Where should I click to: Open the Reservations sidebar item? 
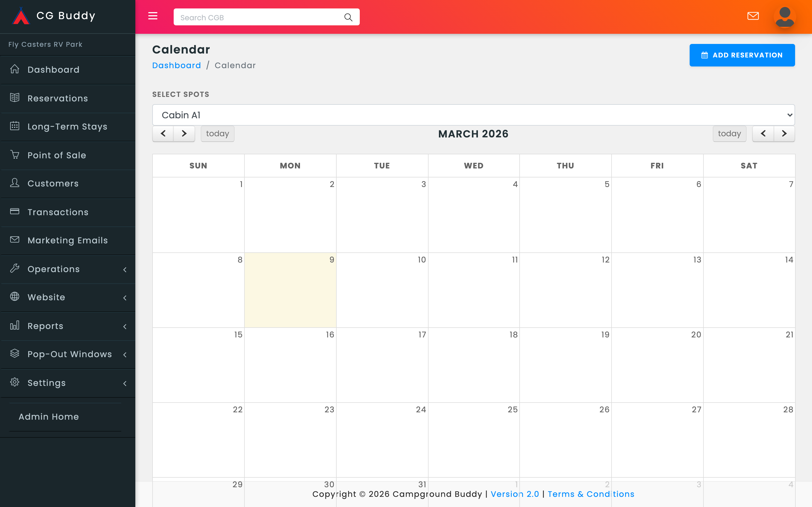pos(58,98)
